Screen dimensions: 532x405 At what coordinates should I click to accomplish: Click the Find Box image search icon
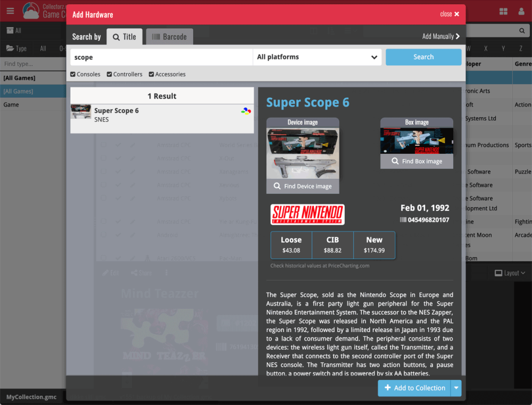pos(394,161)
